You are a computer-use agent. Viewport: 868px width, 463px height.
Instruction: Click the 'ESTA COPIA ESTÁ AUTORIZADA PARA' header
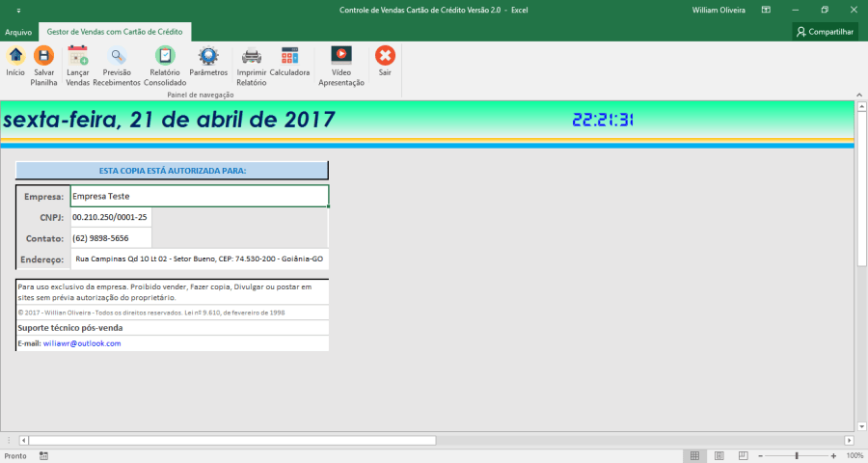173,171
